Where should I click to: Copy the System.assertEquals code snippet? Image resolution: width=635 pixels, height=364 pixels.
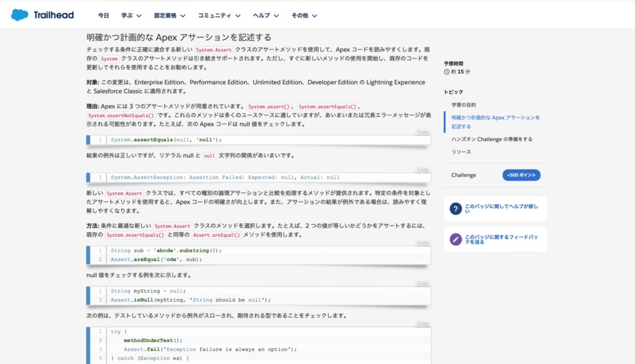pos(422,132)
